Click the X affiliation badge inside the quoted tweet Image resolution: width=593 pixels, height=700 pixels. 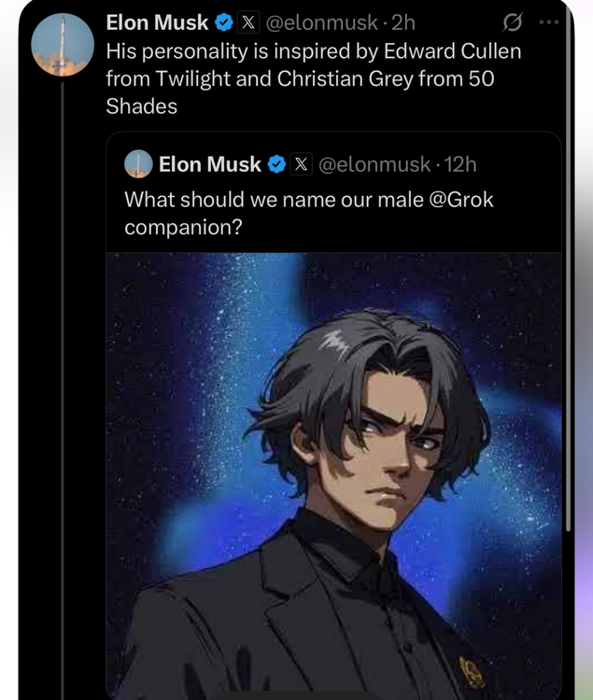point(301,165)
